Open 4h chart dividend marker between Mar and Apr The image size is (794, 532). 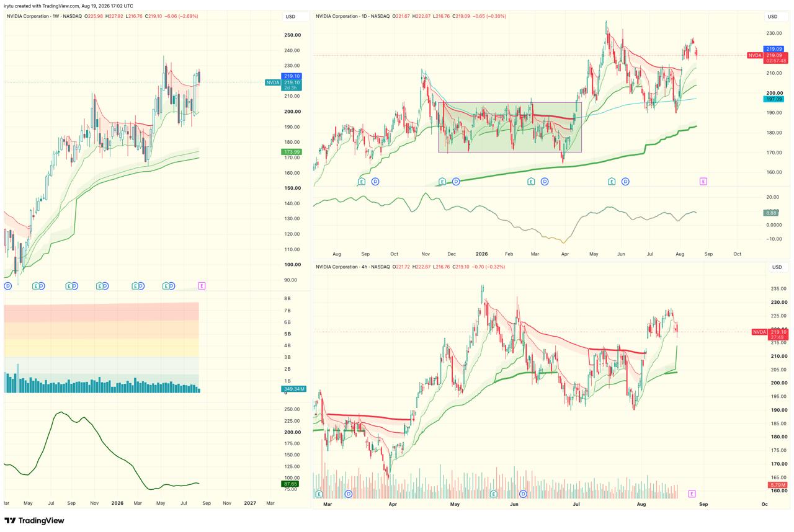(x=349, y=494)
